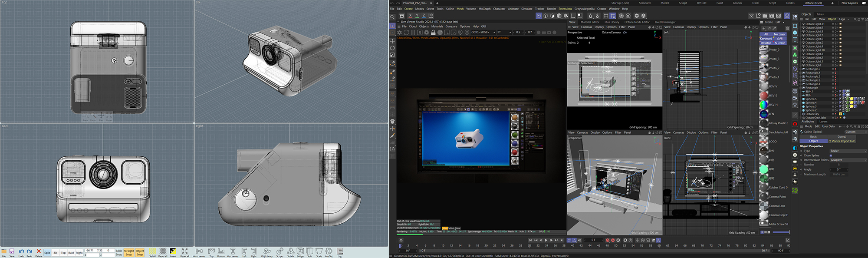868x258 pixels.
Task: Click the No Layer button
Action: tap(779, 34)
